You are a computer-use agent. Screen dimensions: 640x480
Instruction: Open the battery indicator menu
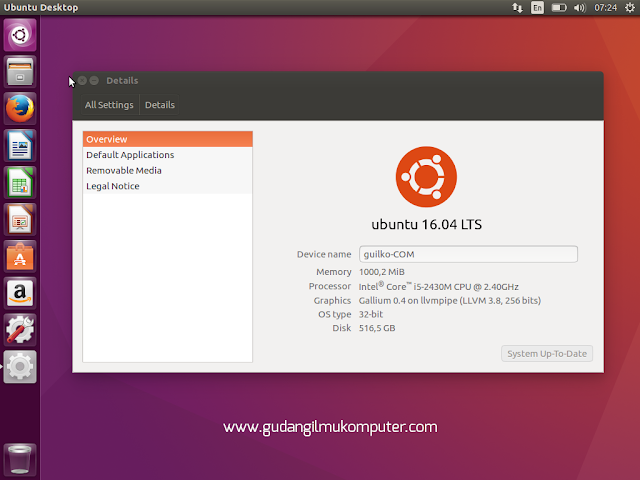click(559, 7)
